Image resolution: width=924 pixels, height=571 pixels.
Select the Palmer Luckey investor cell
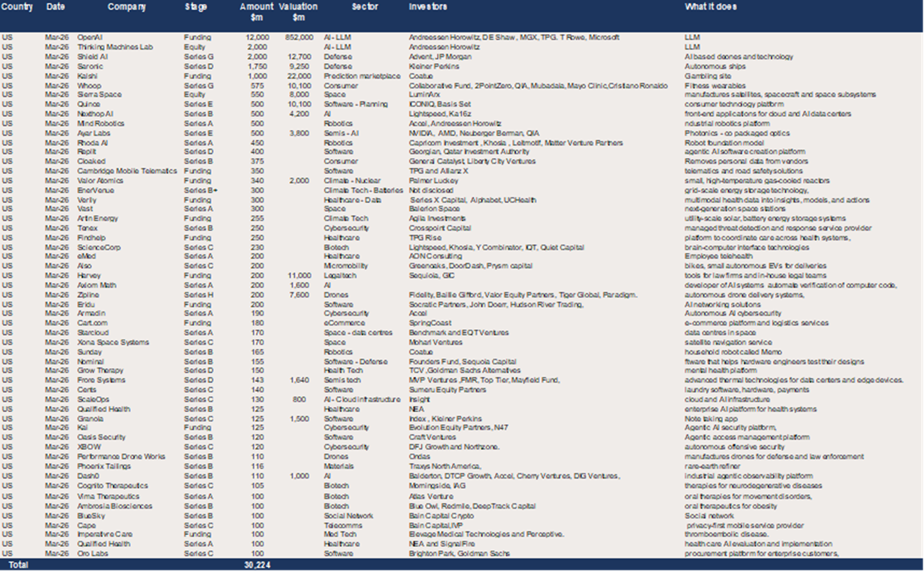[433, 181]
